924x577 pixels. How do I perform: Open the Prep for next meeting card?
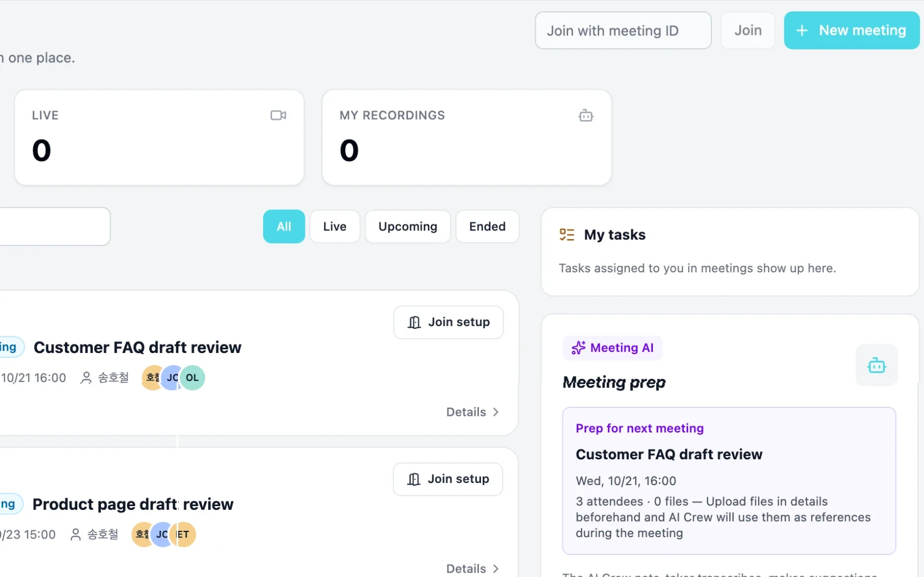pos(729,481)
